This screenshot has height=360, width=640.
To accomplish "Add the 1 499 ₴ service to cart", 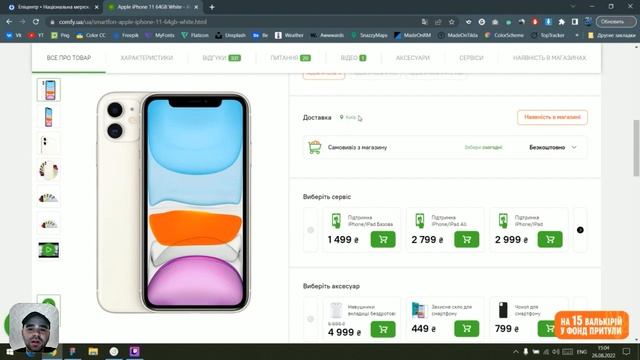I will point(383,240).
